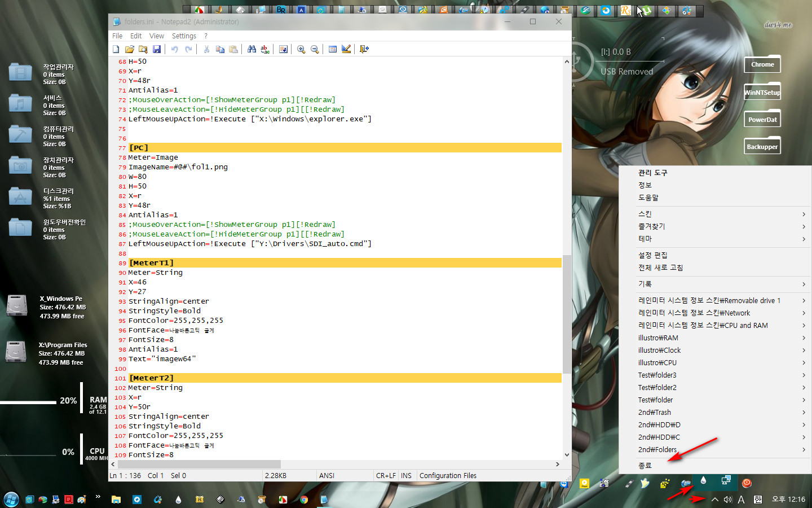Viewport: 812px width, 508px height.
Task: Click the Rainmeter water drop tray icon
Action: 703,481
